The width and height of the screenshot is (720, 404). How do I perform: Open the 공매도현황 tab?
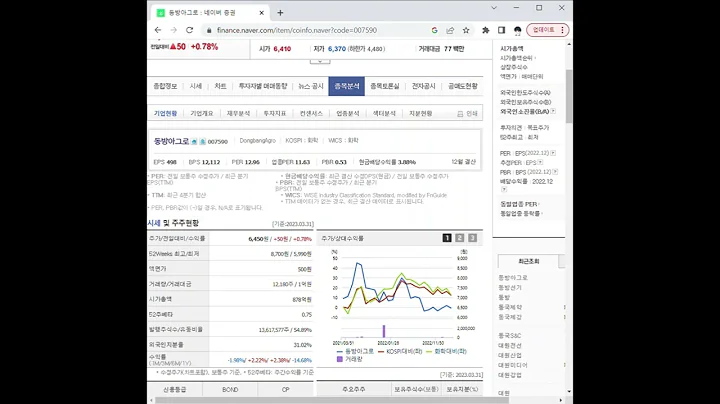[463, 86]
